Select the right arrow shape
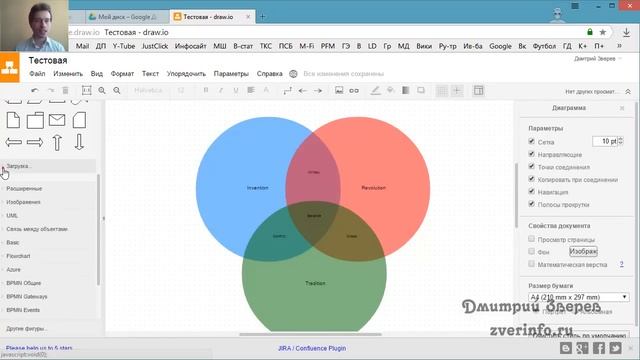The width and height of the screenshot is (640, 360). tap(35, 142)
